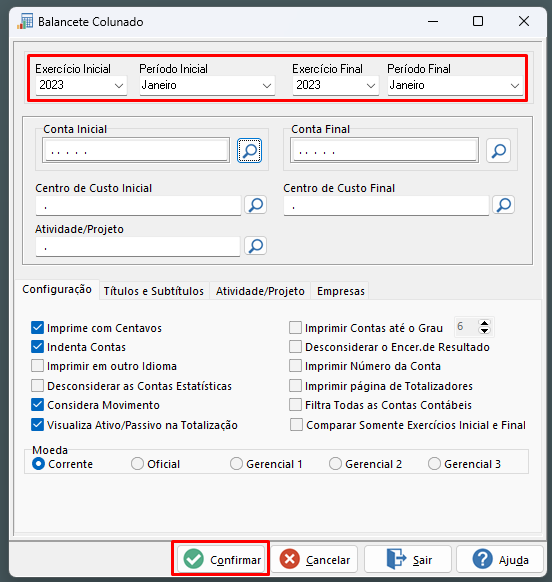Check Desconsiderar as Contas Estatísticas
Viewport: 552px width, 582px height.
click(37, 386)
